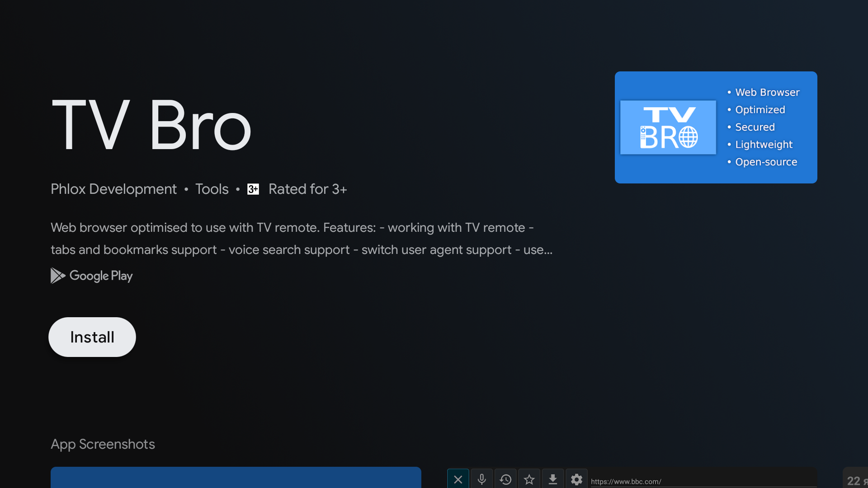
Task: Click the Install button
Action: 92,337
